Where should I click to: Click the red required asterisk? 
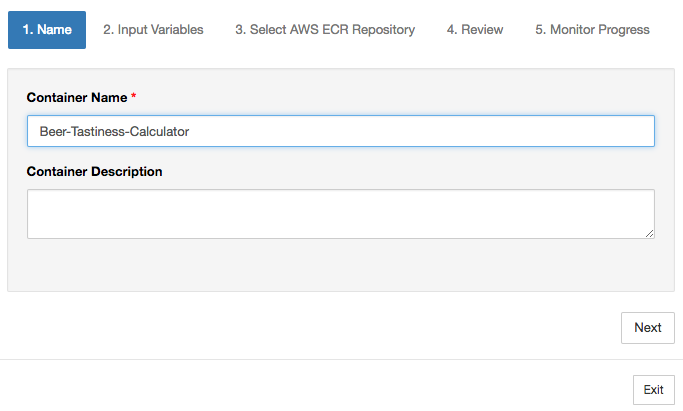(x=134, y=98)
